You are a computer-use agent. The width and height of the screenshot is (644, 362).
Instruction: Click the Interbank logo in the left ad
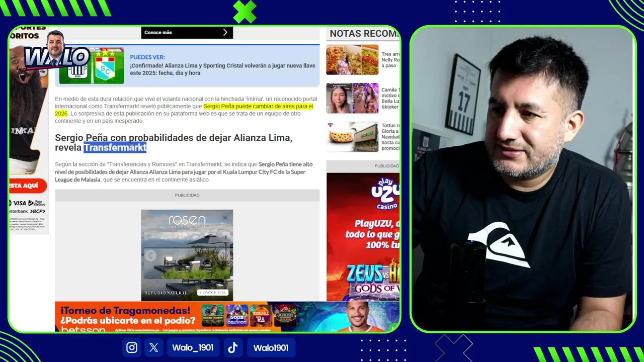click(19, 211)
